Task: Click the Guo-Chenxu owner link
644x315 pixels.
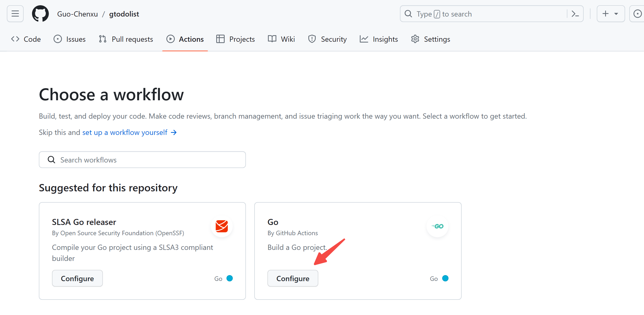Action: (x=77, y=14)
